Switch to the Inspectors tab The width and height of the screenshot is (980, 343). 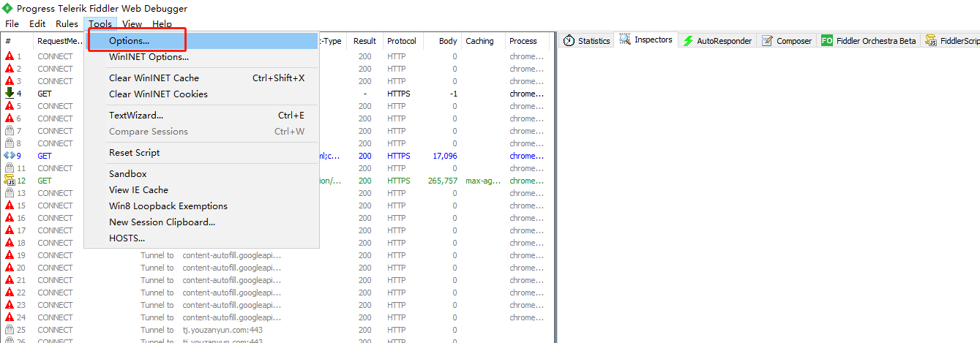click(646, 40)
